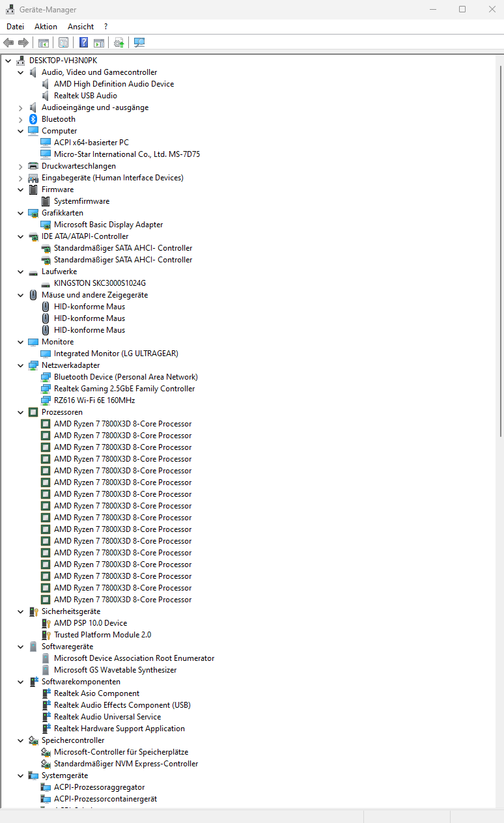Click the CPU icon beside the Prozessoren category

pos(33,412)
